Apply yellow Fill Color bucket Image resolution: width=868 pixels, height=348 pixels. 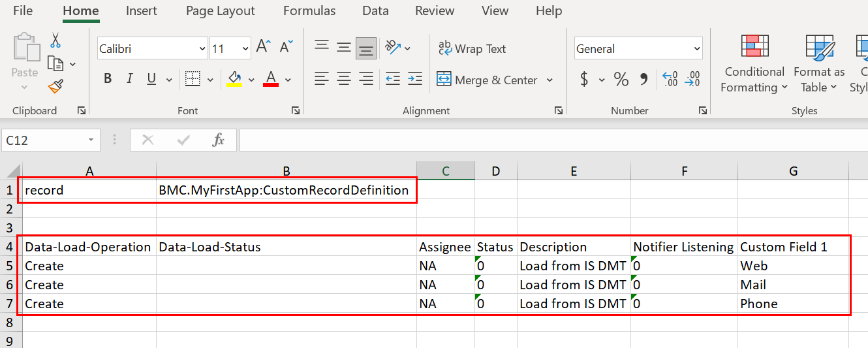point(234,79)
